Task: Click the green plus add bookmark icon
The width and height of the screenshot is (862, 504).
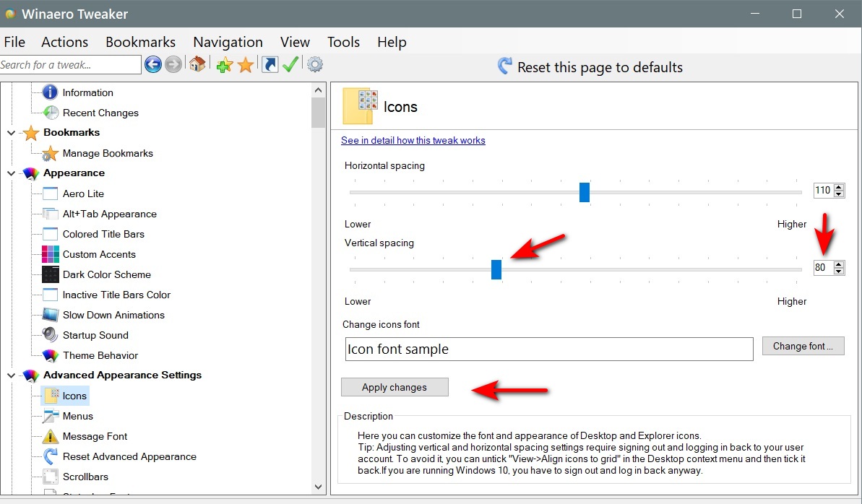Action: 224,66
